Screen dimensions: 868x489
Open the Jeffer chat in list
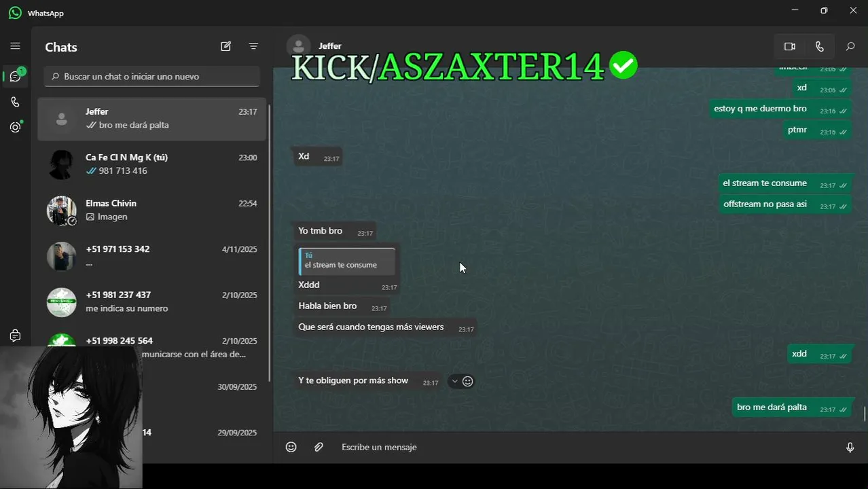click(x=152, y=118)
